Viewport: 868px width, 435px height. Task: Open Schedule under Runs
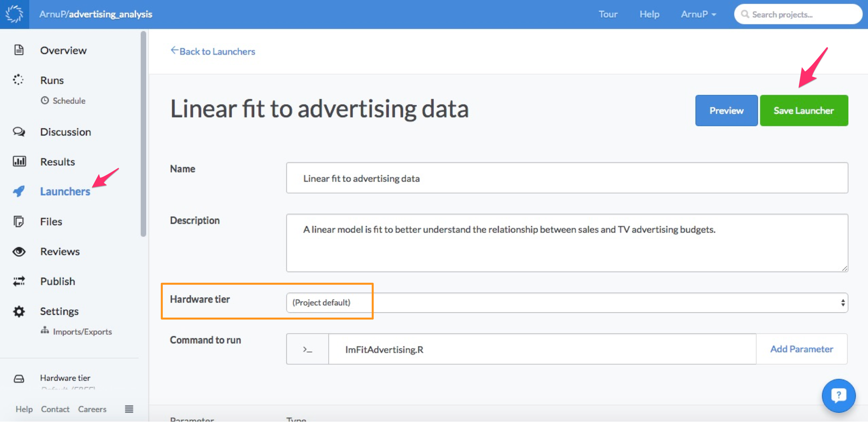tap(69, 101)
